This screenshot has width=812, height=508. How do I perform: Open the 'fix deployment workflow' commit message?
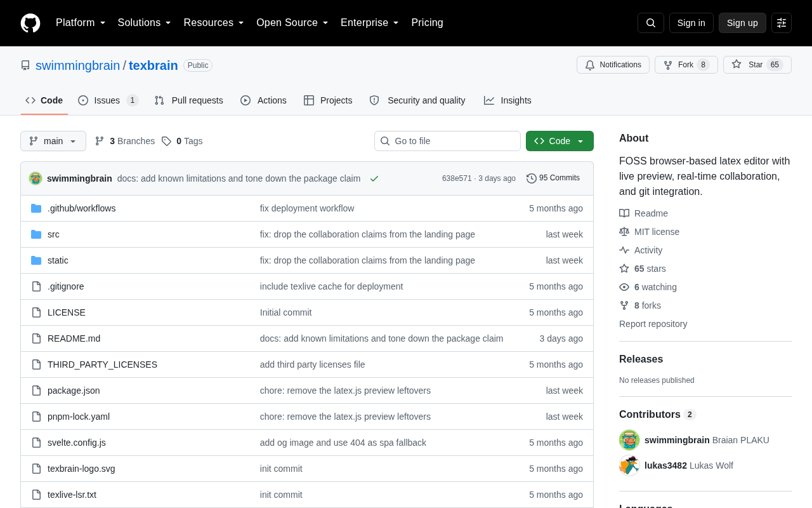(x=307, y=208)
